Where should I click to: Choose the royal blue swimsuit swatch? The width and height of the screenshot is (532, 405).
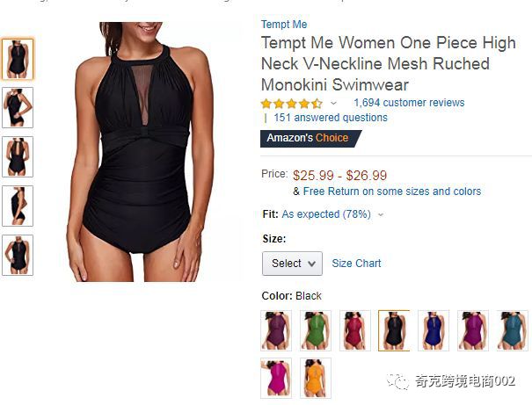tap(434, 330)
